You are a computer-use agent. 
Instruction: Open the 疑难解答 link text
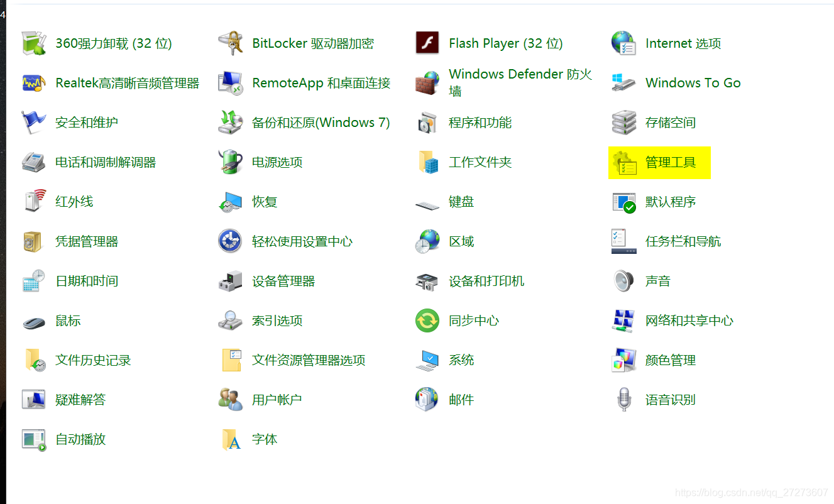(80, 400)
